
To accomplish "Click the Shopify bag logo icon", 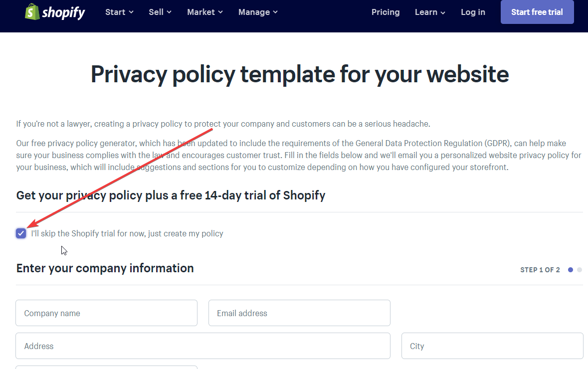I will pos(32,11).
